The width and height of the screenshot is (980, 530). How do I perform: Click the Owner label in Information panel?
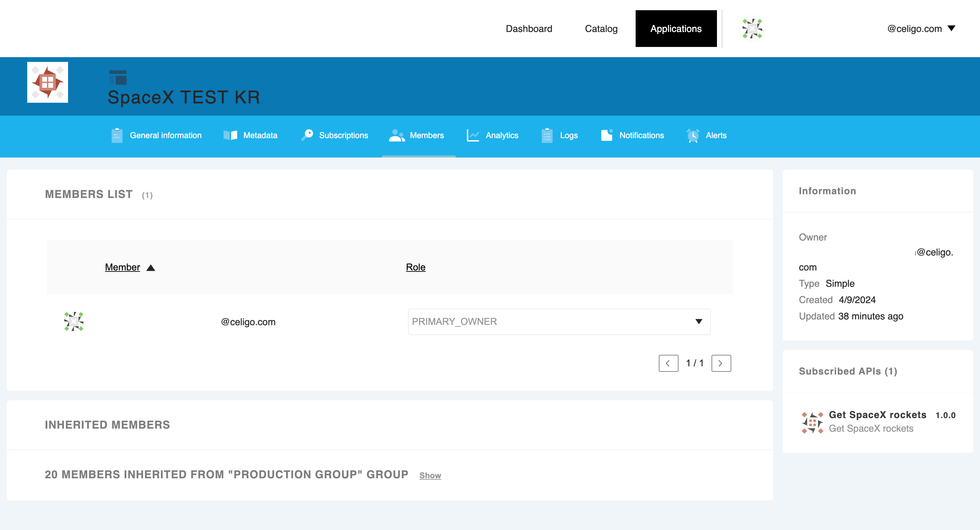(x=813, y=237)
